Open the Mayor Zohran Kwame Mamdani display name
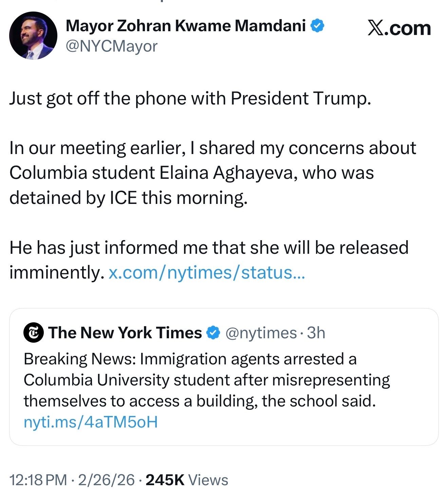448x494 pixels. [x=185, y=26]
